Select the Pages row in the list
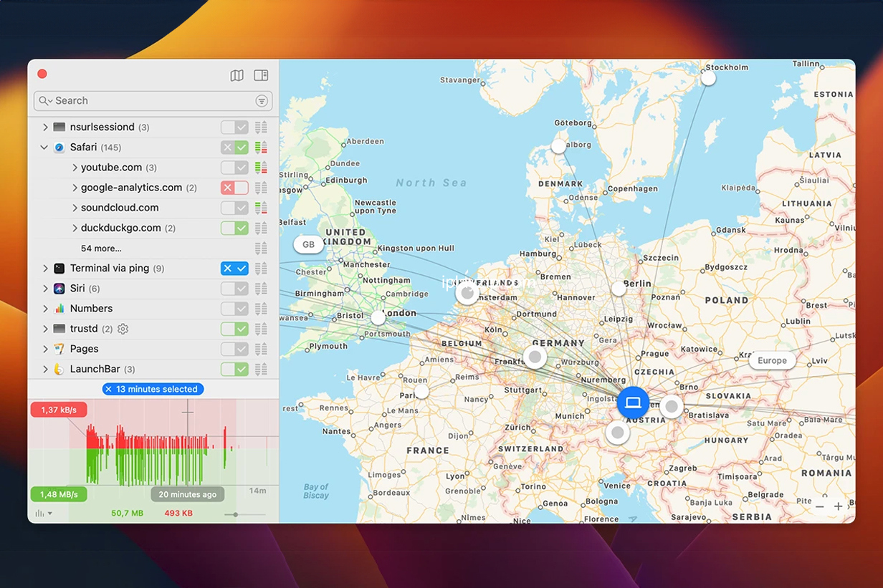 point(153,349)
